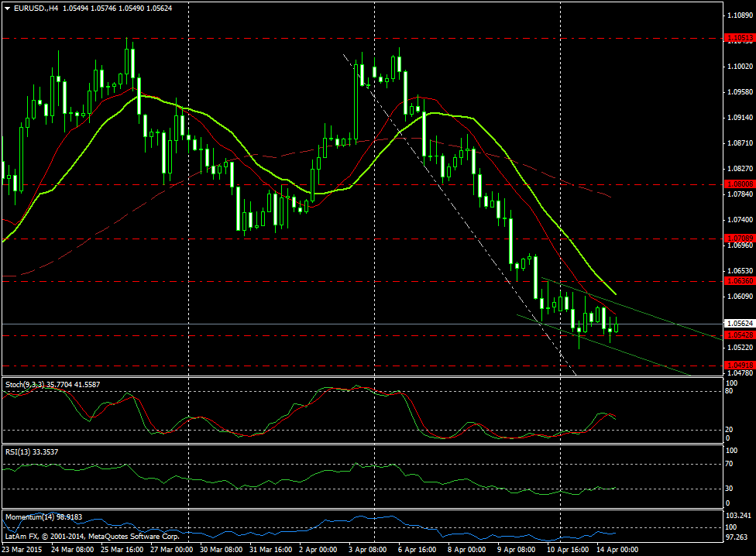
Task: Click the current price label 1.05624
Action: 738,324
